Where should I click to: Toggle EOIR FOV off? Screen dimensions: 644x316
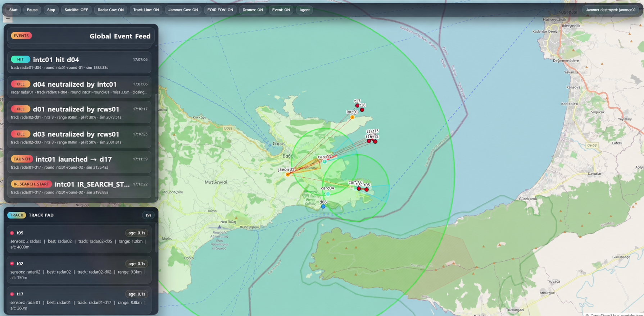(220, 10)
